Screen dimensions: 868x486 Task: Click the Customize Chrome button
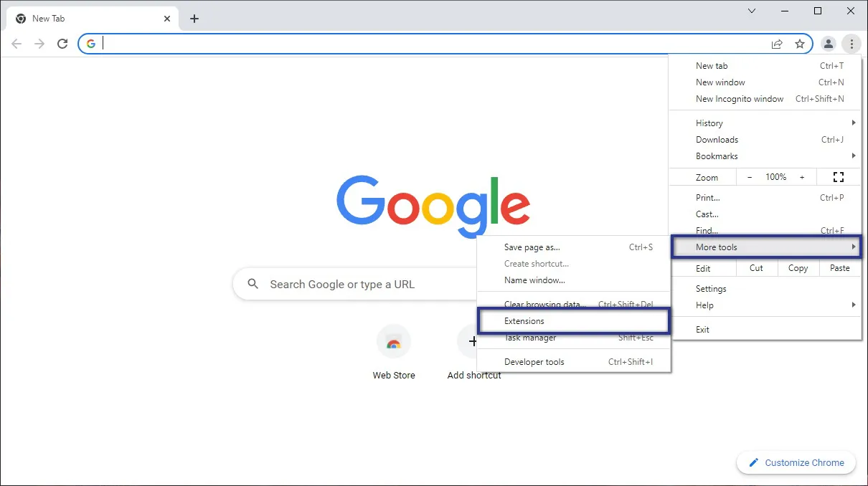(x=796, y=462)
